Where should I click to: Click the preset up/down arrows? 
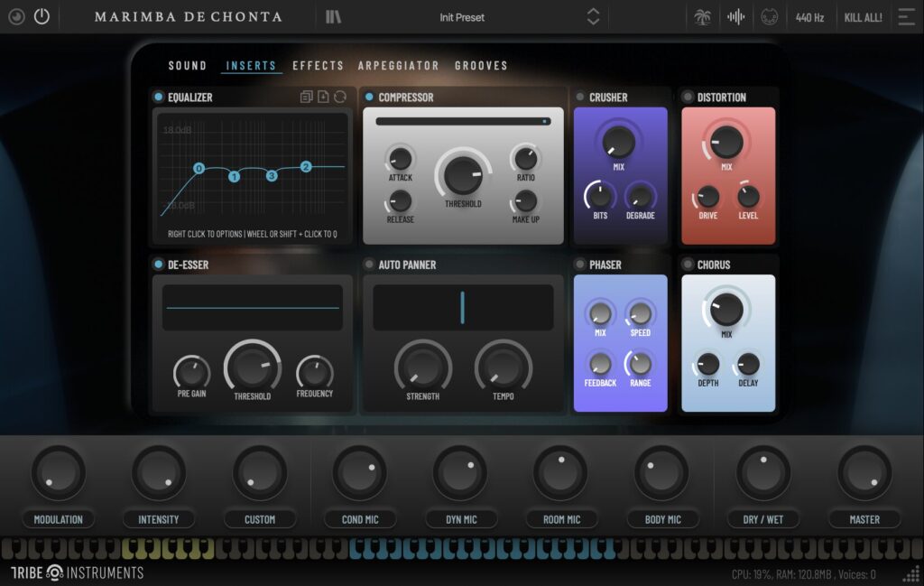click(x=593, y=16)
